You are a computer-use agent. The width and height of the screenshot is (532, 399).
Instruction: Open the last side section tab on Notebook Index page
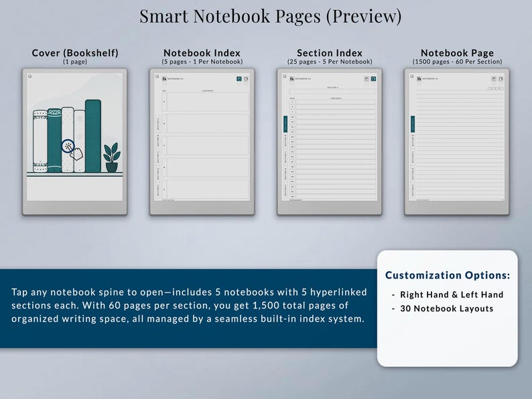coord(158,191)
